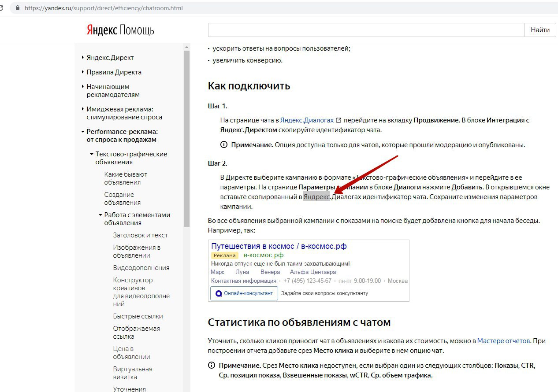This screenshot has width=558, height=392.
Task: Click the Луна quick link in ad
Action: click(x=242, y=272)
